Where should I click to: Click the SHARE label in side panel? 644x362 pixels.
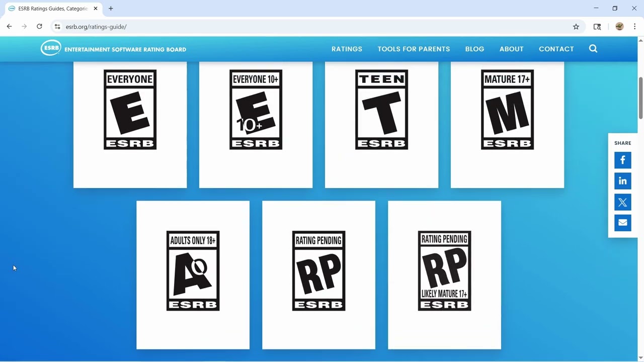pyautogui.click(x=622, y=143)
